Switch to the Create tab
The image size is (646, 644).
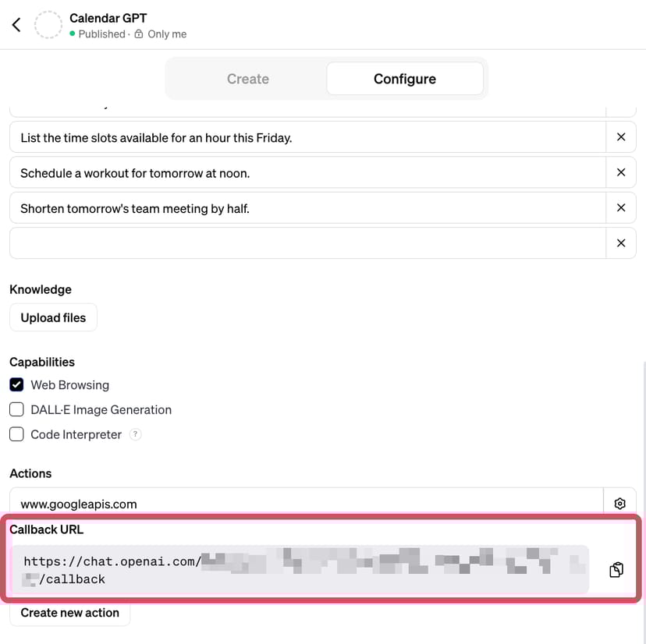pos(247,79)
